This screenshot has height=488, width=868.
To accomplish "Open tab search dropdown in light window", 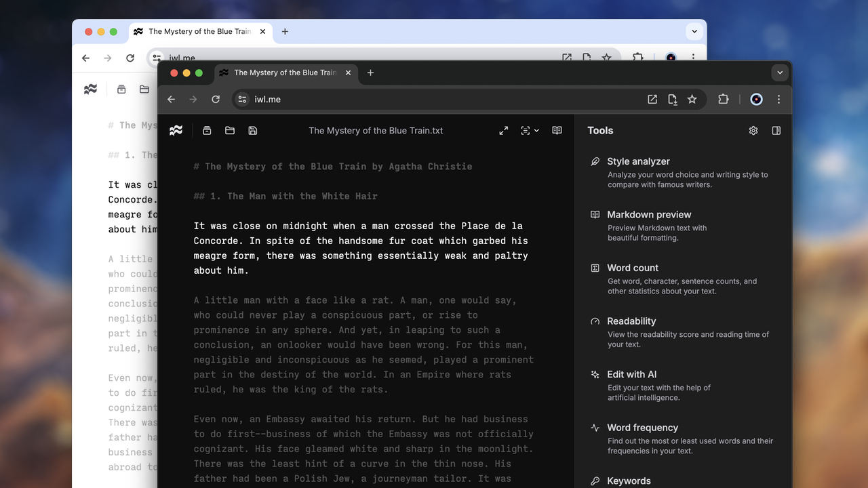I will tap(694, 31).
